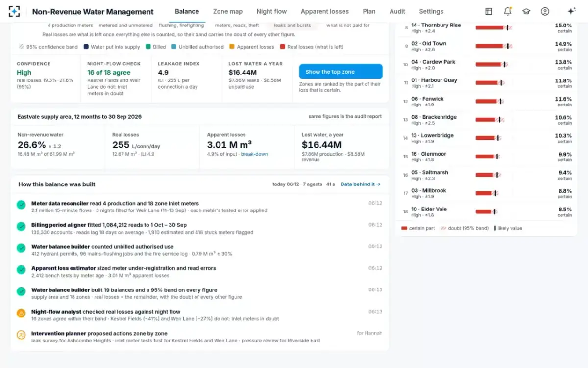Click the 'Water put into supply' legend swatch
Screen dimensions: 588x368
pos(86,47)
